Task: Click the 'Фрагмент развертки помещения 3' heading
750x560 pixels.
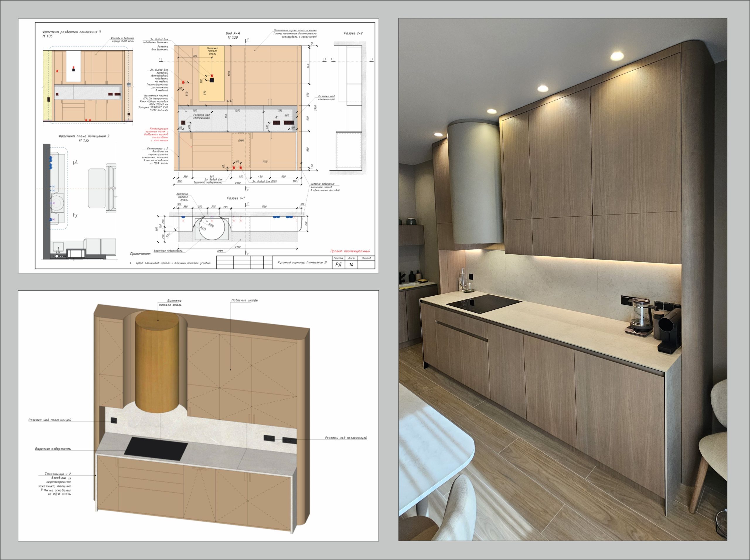Action: coord(71,32)
